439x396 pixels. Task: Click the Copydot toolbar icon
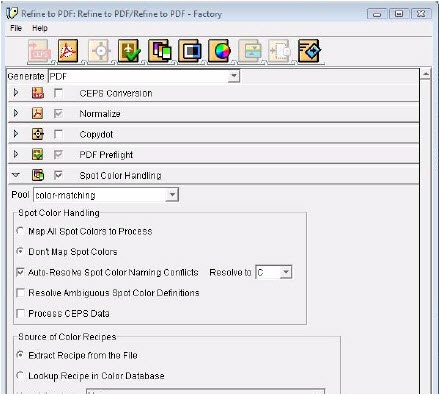[99, 51]
